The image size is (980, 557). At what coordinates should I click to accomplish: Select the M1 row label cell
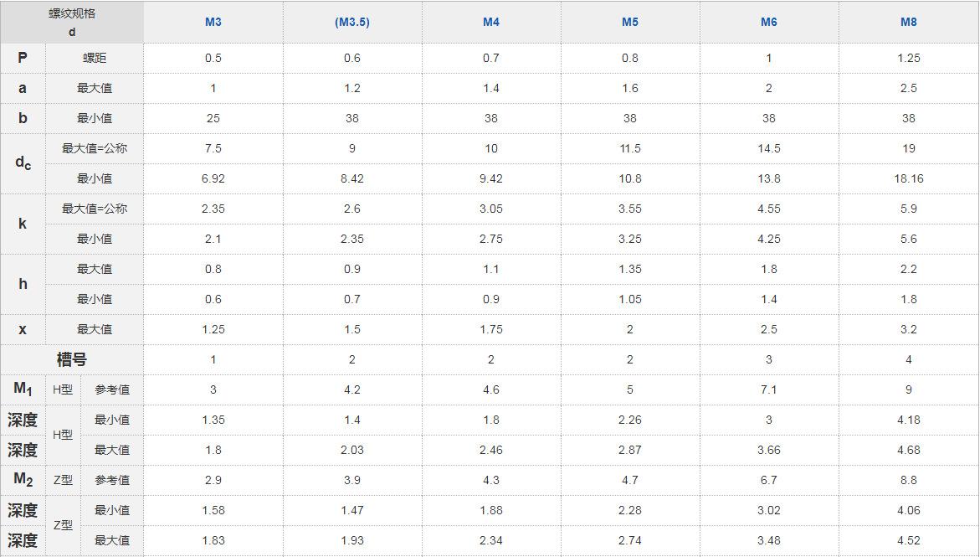(23, 389)
